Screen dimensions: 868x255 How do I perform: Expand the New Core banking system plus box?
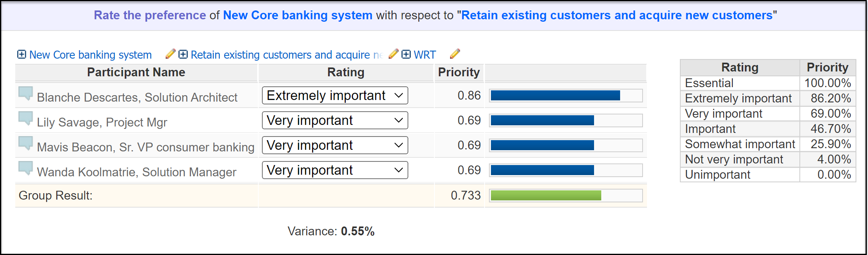pos(22,54)
